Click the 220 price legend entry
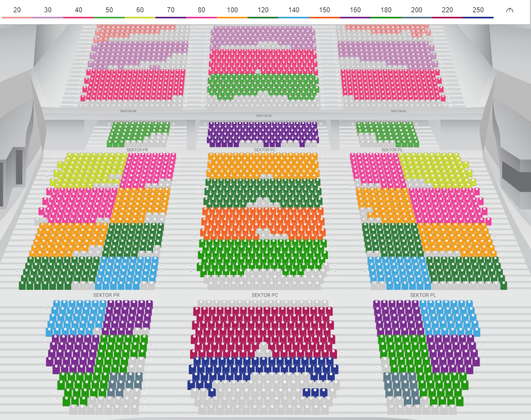 coord(447,11)
